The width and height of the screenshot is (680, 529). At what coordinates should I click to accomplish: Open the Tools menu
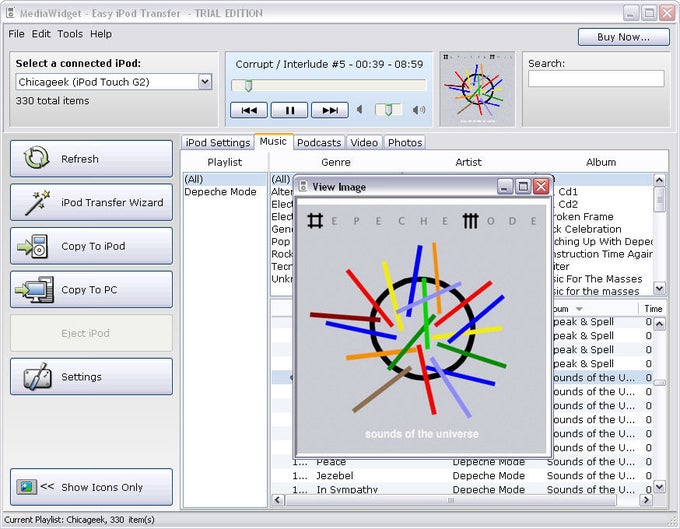pyautogui.click(x=70, y=34)
